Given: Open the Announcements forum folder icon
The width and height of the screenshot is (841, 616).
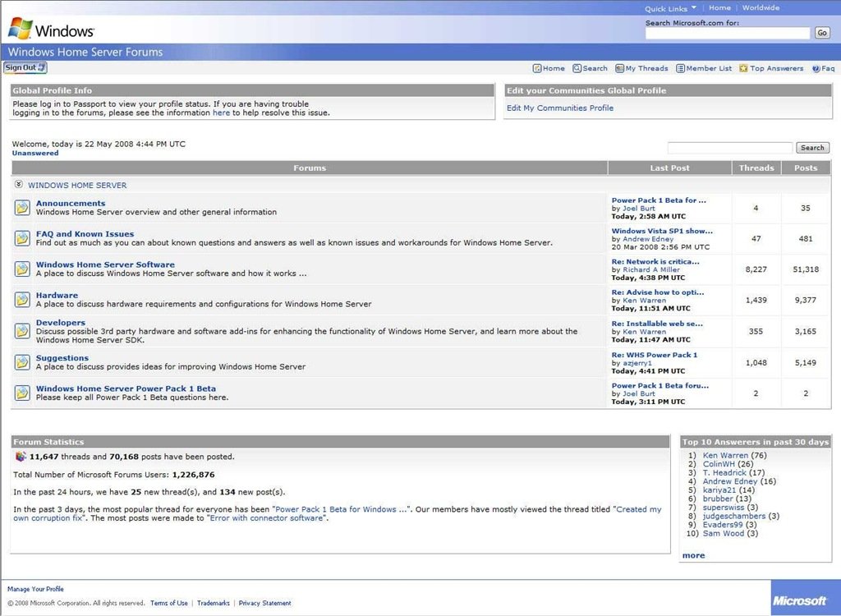Looking at the screenshot, I should click(x=22, y=208).
